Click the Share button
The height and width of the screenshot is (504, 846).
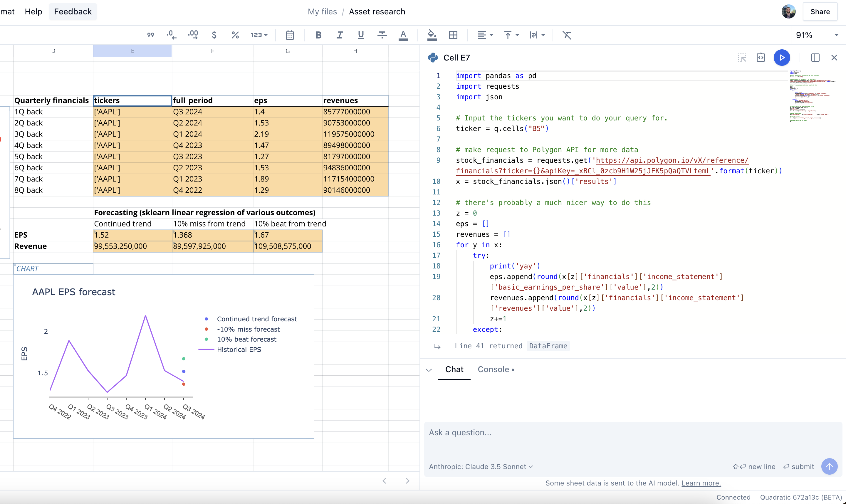point(820,11)
